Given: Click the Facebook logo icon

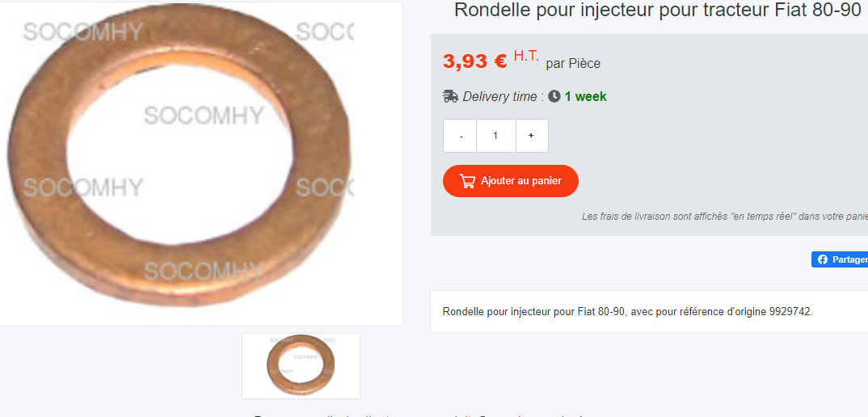Looking at the screenshot, I should click(x=823, y=259).
